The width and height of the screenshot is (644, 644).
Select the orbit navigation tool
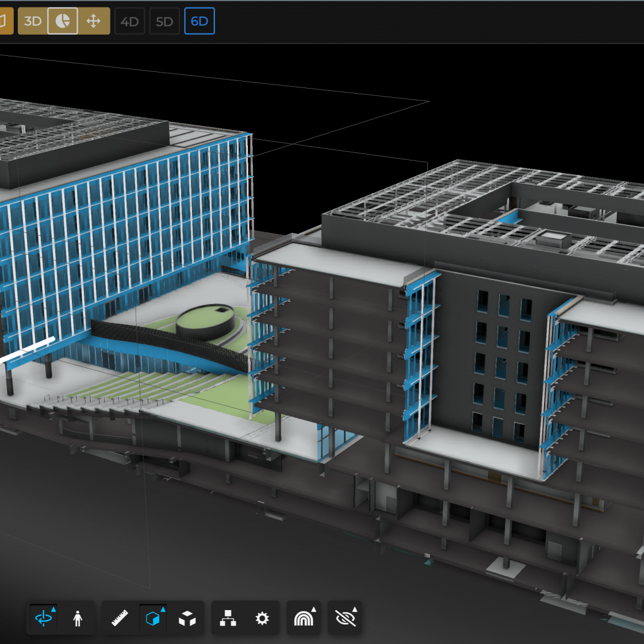pyautogui.click(x=43, y=618)
